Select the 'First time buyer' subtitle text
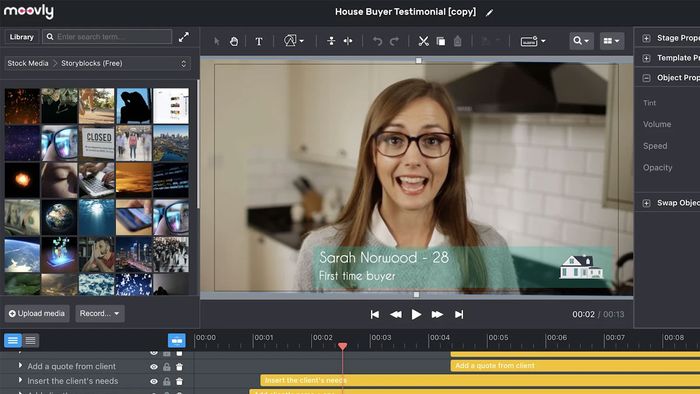 tap(357, 276)
